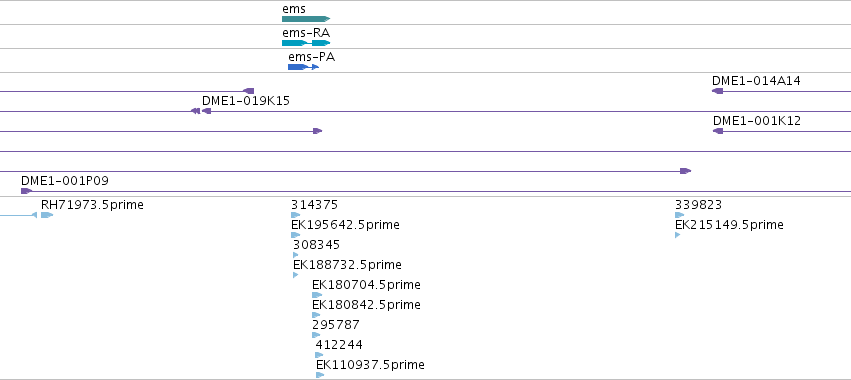Click the unlabeled long clone's arrowhead near 339823
851x380 pixels.
pyautogui.click(x=685, y=171)
